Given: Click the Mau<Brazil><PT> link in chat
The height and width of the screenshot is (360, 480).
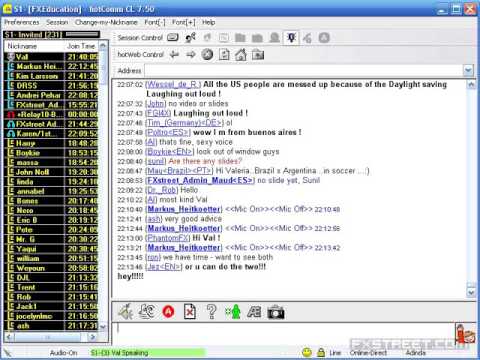Looking at the screenshot, I should (x=180, y=171).
